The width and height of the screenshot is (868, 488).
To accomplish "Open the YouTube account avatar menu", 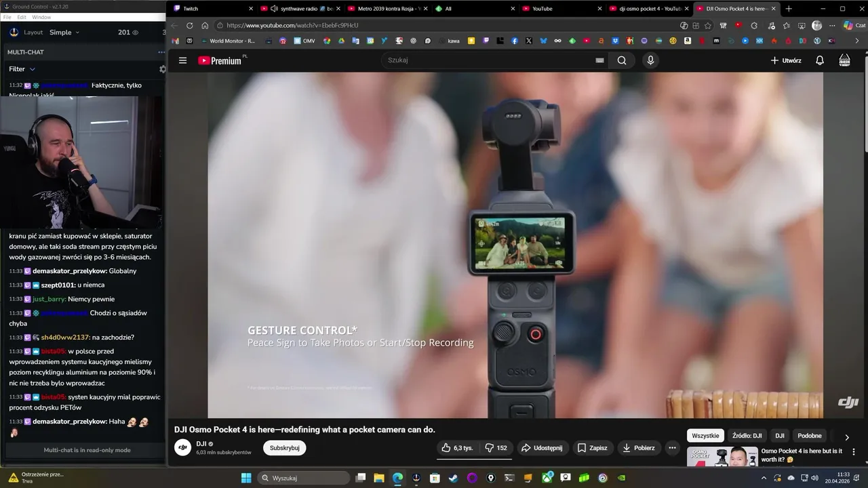I will click(x=844, y=60).
